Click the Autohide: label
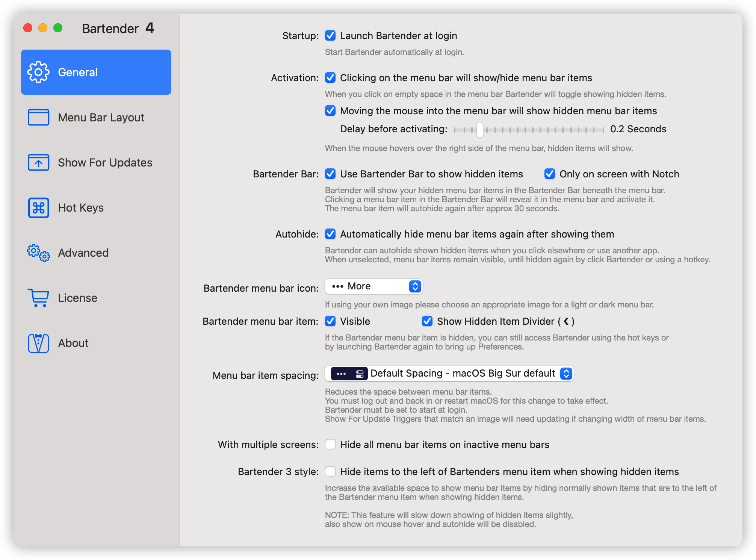The image size is (756, 560). click(297, 234)
